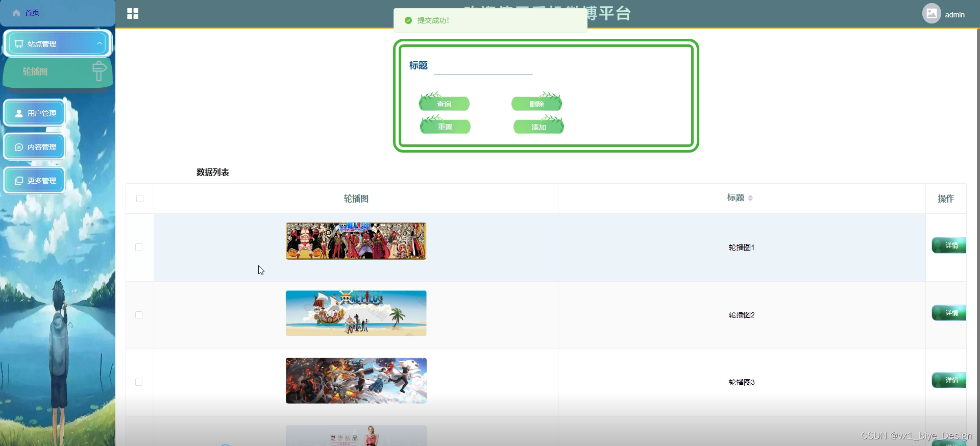Click the 轮播图1 title text

742,247
